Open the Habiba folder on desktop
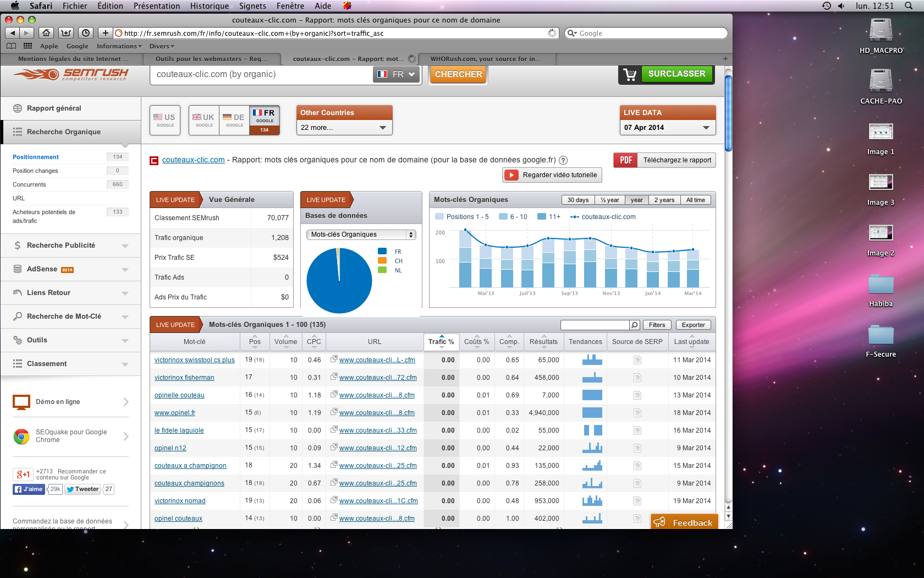 click(881, 284)
